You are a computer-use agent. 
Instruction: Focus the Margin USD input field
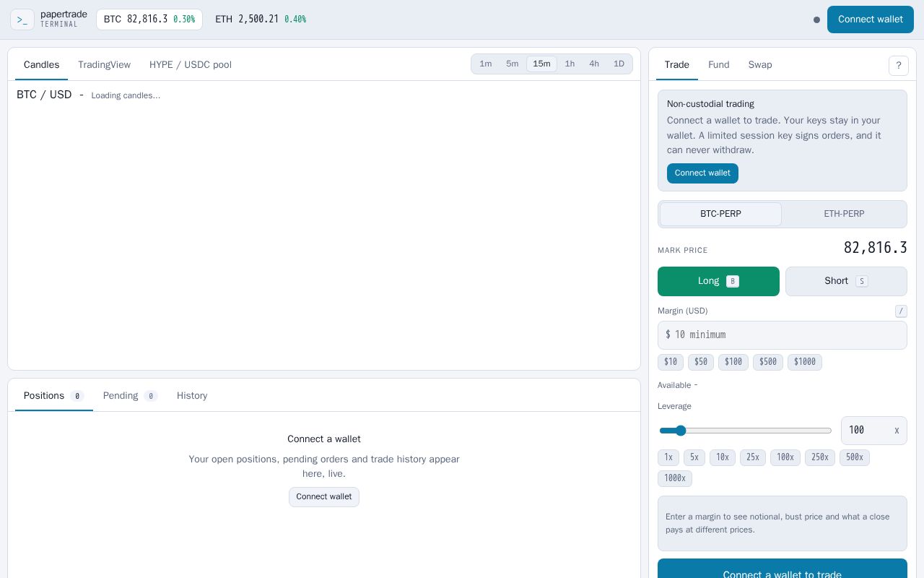(x=783, y=335)
